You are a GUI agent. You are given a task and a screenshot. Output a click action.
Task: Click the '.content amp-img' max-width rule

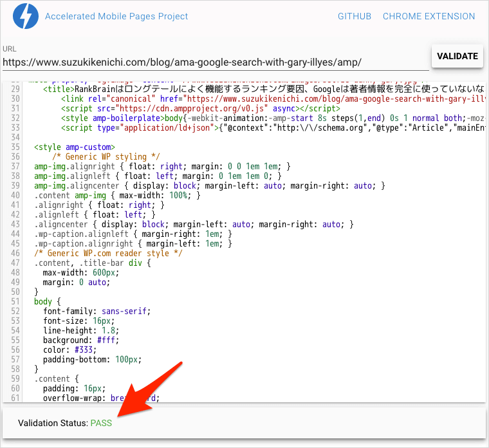117,195
